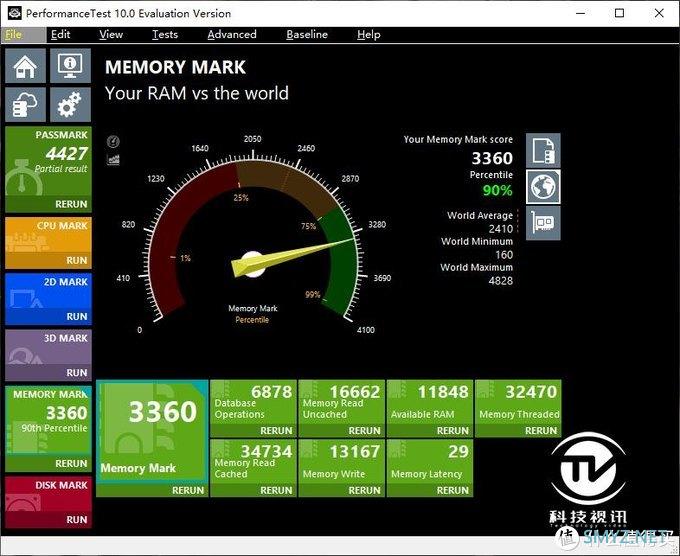Image resolution: width=680 pixels, height=556 pixels.
Task: Click the Available RAM 11848 value
Action: click(443, 392)
